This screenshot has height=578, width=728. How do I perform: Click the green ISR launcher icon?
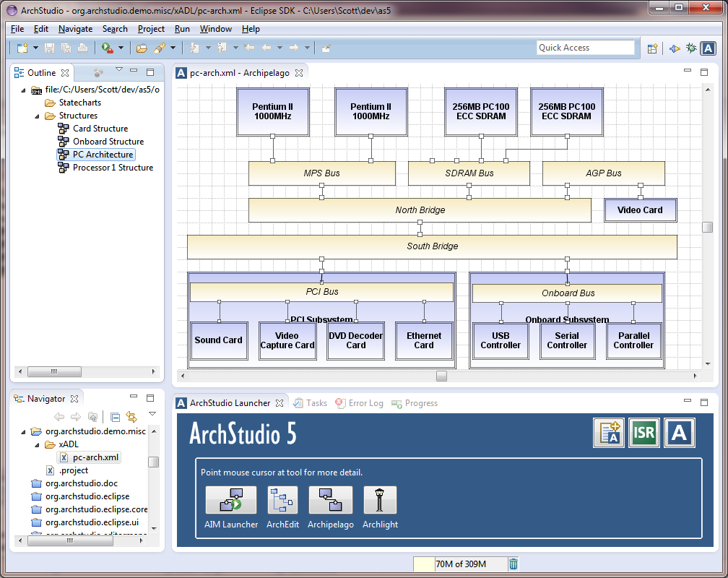coord(644,433)
